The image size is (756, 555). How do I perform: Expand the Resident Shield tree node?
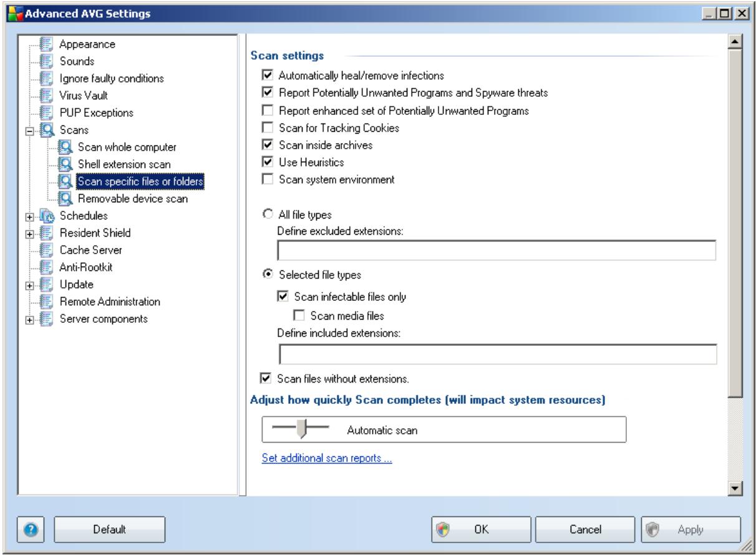[28, 233]
